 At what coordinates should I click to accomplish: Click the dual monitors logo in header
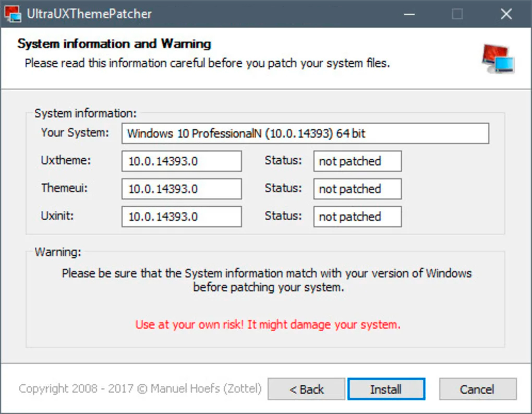tap(498, 58)
